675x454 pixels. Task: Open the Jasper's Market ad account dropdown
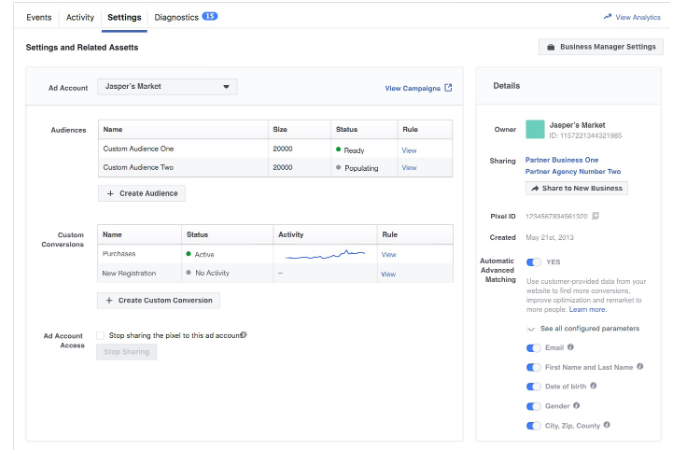167,87
